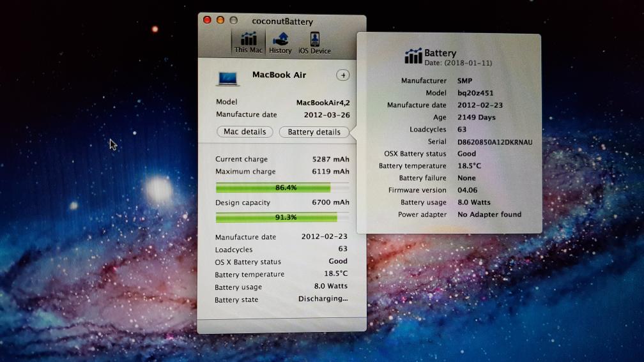The width and height of the screenshot is (644, 362).
Task: Select Mac manufacture date 2012-03-26
Action: [326, 115]
